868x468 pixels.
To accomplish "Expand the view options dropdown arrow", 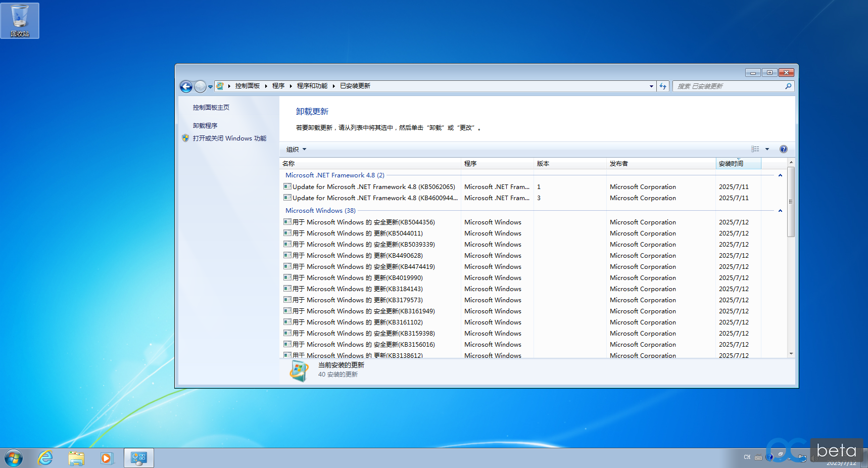I will [767, 149].
